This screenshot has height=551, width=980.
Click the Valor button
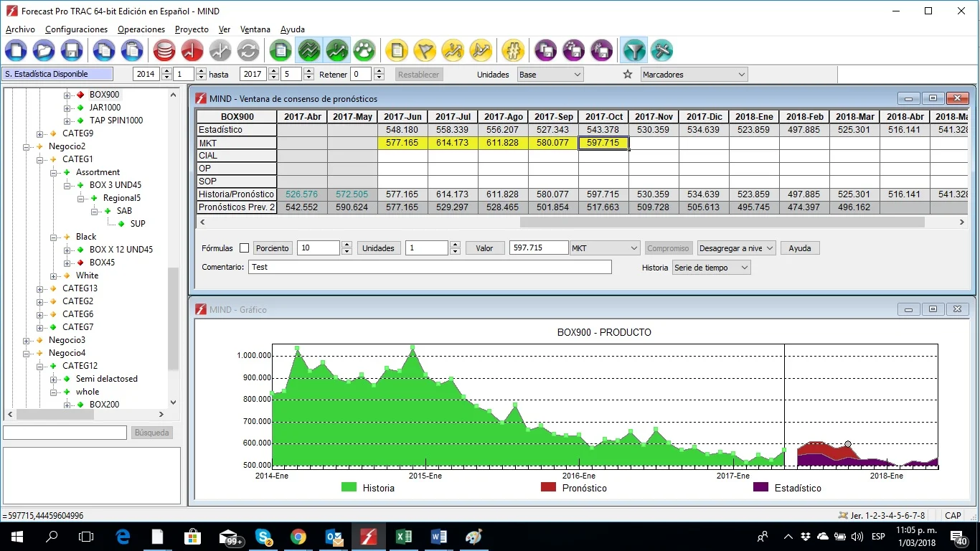pyautogui.click(x=484, y=248)
